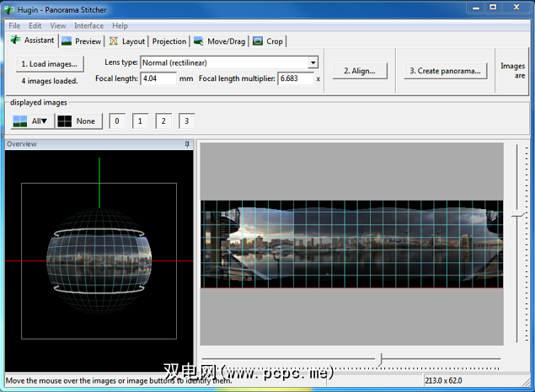The height and width of the screenshot is (392, 535).
Task: Hide all images with None button
Action: coord(78,121)
